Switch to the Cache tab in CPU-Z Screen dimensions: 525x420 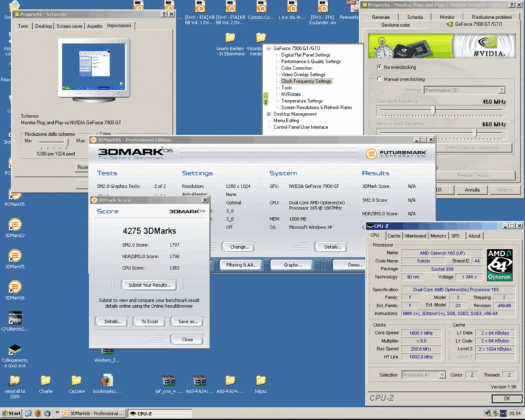(394, 236)
